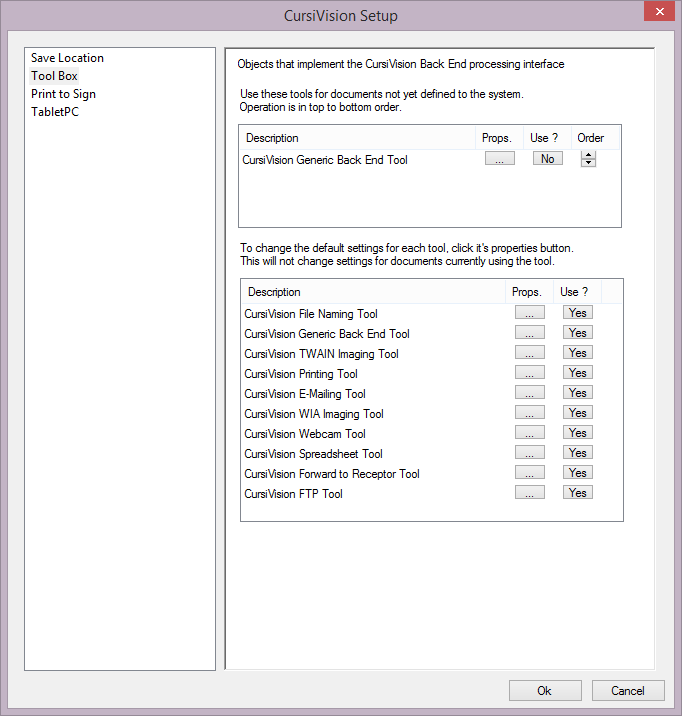Open File Naming Tool properties
682x716 pixels.
click(529, 313)
